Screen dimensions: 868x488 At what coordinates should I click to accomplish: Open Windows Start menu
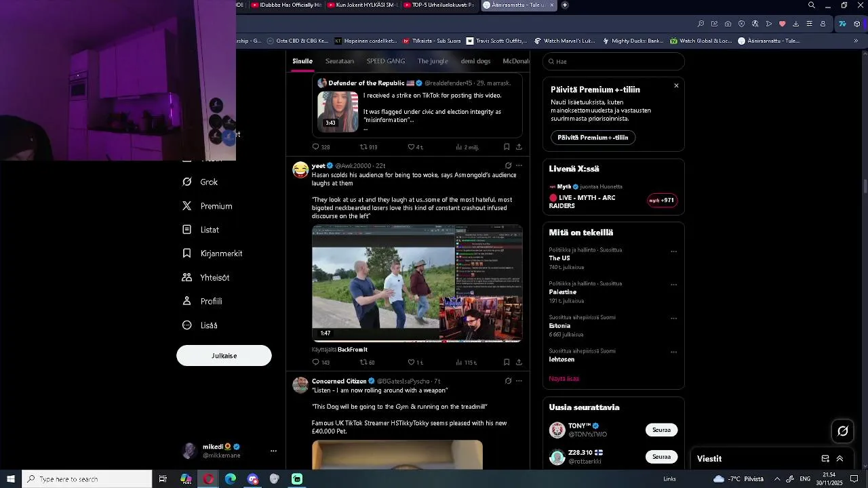[11, 479]
